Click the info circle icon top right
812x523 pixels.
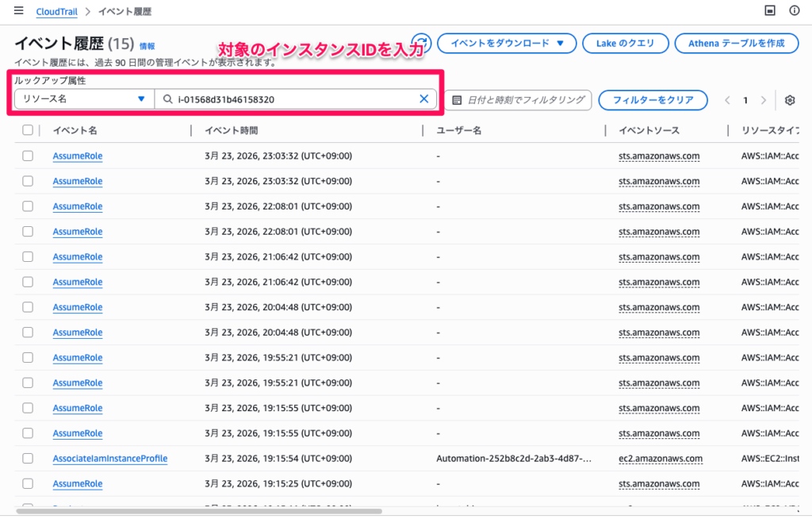coord(794,11)
